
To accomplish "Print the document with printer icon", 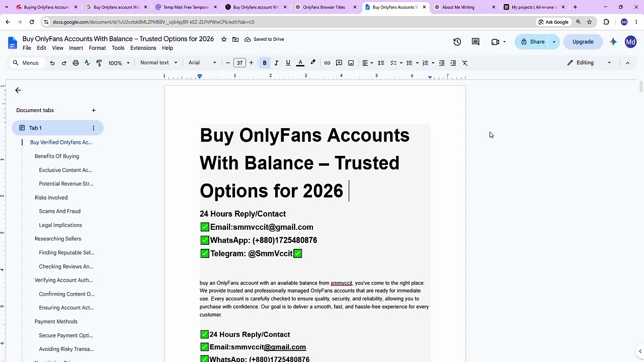I will pyautogui.click(x=75, y=63).
